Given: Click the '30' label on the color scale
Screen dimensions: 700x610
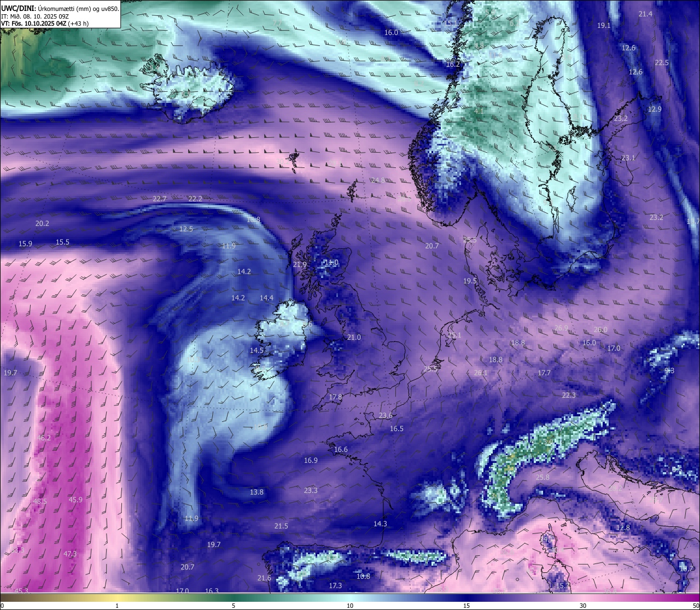Looking at the screenshot, I should pyautogui.click(x=583, y=606).
